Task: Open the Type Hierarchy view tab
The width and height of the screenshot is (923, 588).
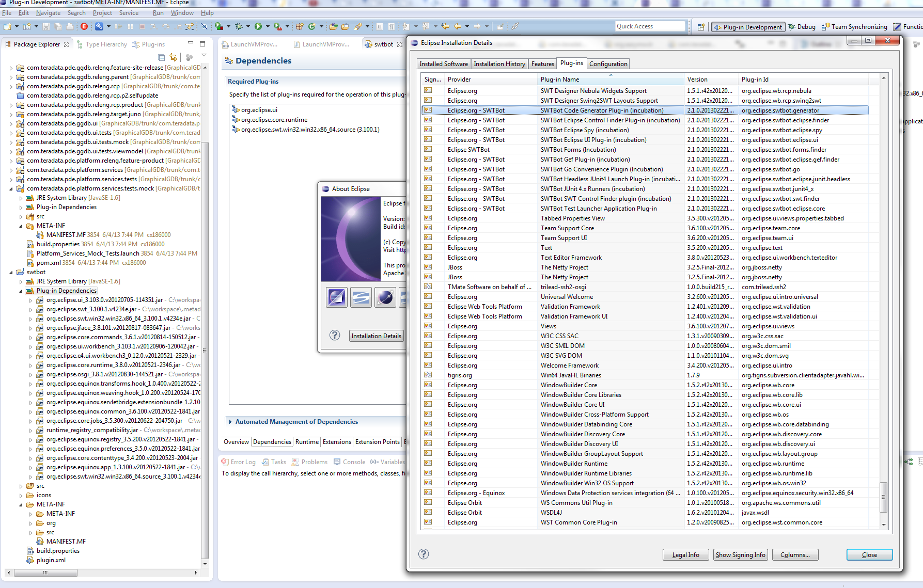Action: [x=102, y=44]
